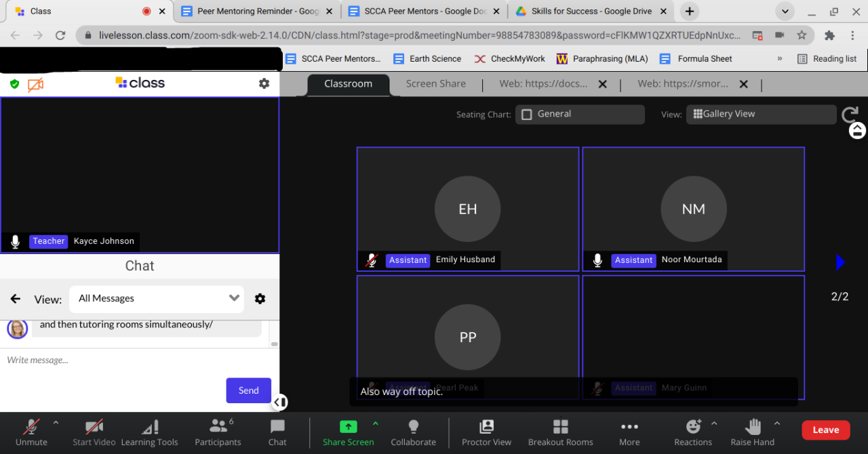Open the Seating Chart General dropdown

tap(580, 115)
